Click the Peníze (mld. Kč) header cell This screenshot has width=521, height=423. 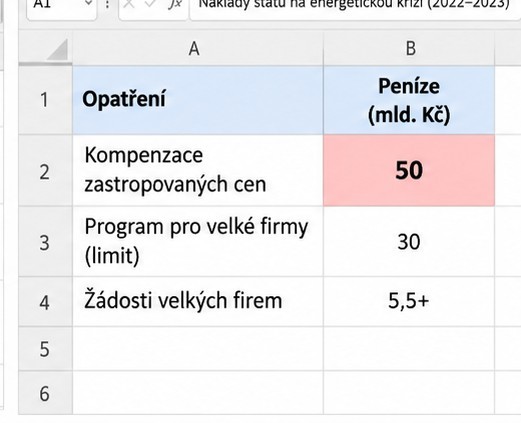coord(409,100)
